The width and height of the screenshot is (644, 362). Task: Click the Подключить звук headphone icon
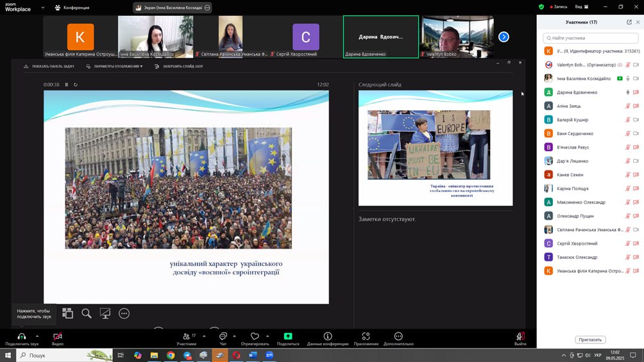tap(22, 336)
